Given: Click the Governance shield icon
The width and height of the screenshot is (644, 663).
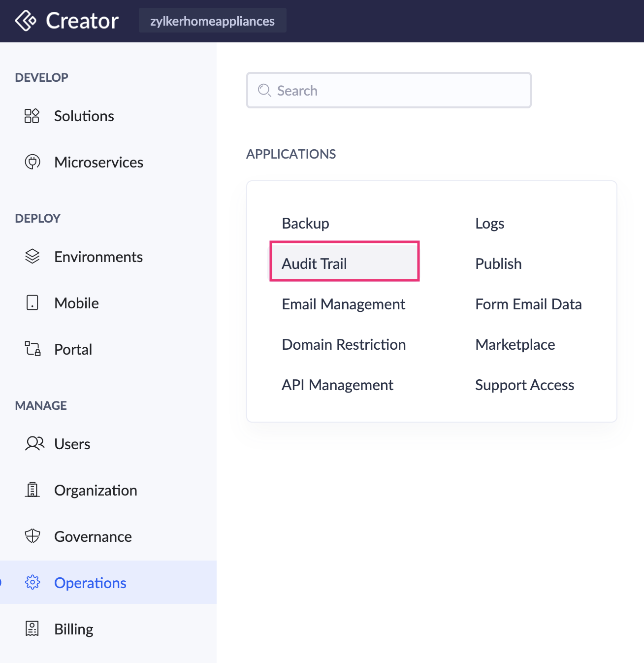Looking at the screenshot, I should coord(32,536).
